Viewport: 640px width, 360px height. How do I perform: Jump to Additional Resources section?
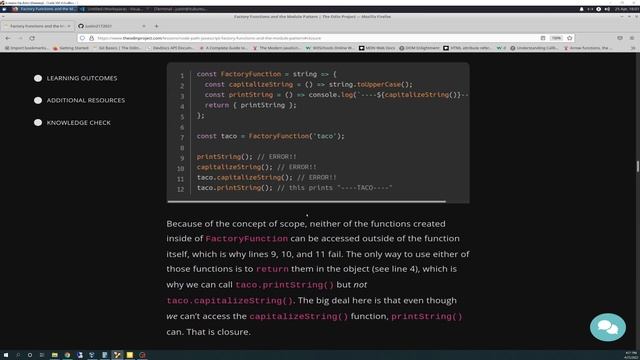coord(86,100)
